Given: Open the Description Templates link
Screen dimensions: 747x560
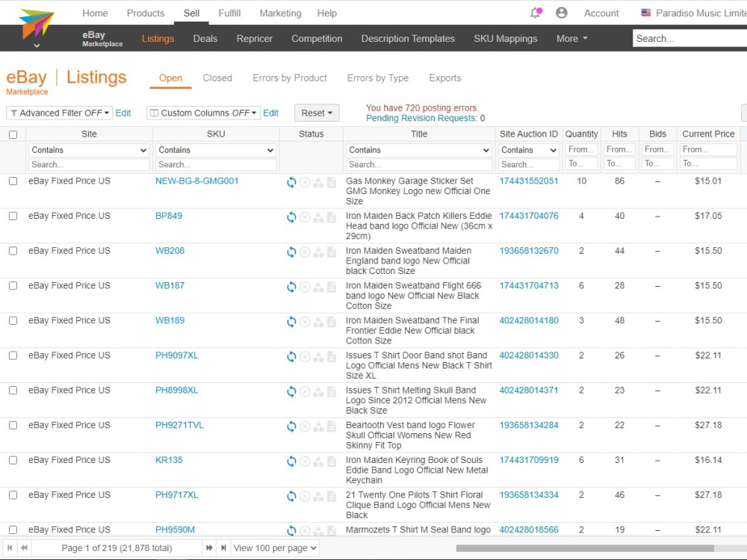Looking at the screenshot, I should [408, 39].
